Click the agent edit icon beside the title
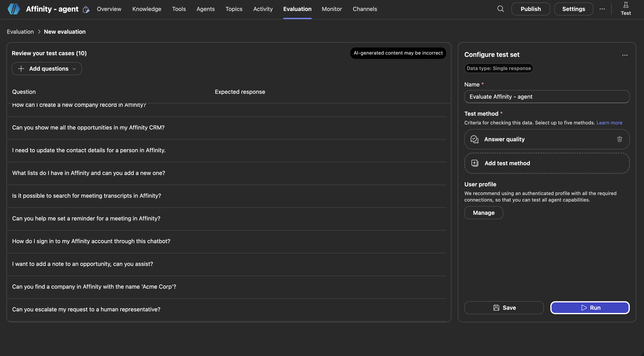 [x=86, y=10]
